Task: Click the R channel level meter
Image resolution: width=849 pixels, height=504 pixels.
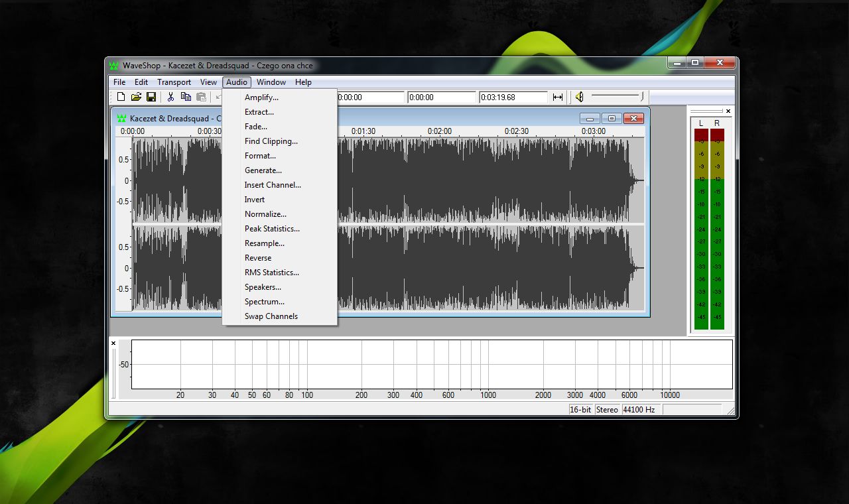Action: click(717, 229)
